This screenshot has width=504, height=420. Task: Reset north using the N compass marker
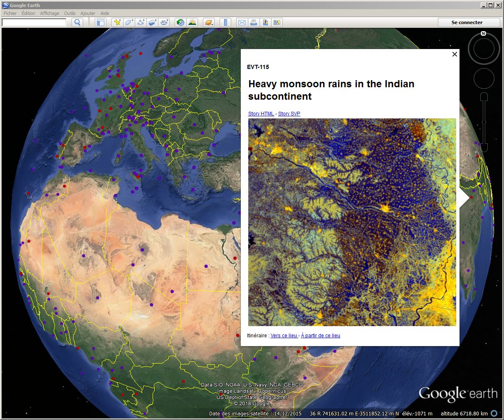tap(483, 33)
